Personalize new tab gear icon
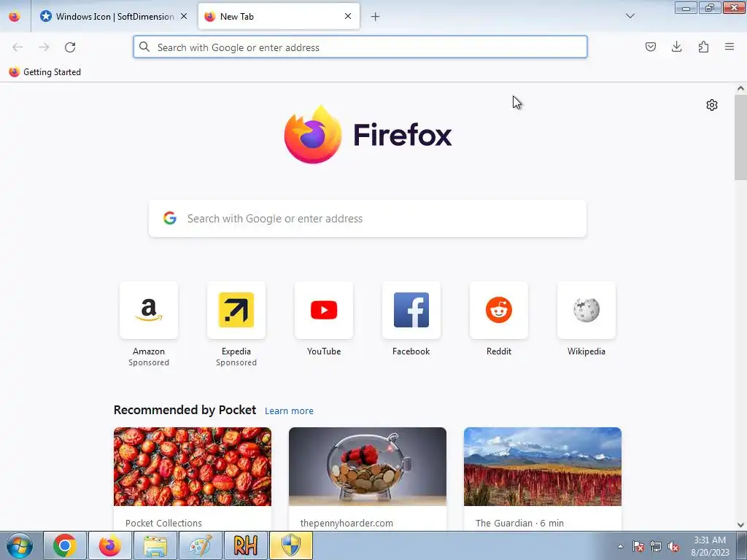Viewport: 747px width, 560px height. 712,105
